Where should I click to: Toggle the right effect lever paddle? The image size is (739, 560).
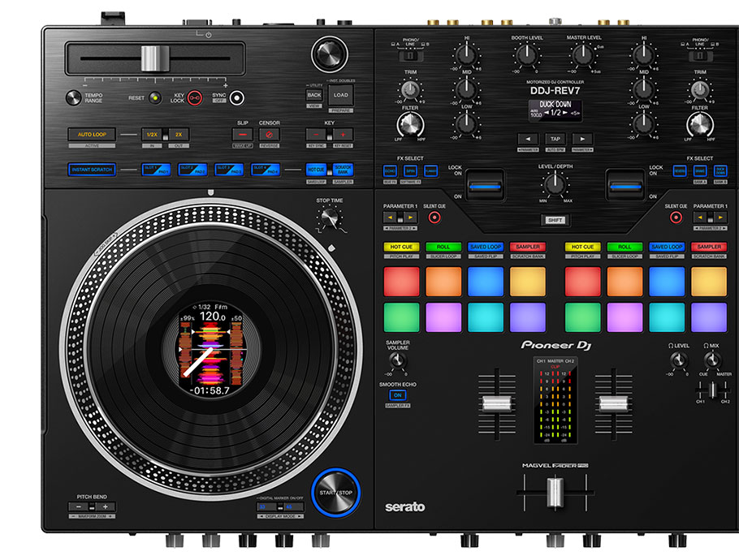click(x=625, y=186)
